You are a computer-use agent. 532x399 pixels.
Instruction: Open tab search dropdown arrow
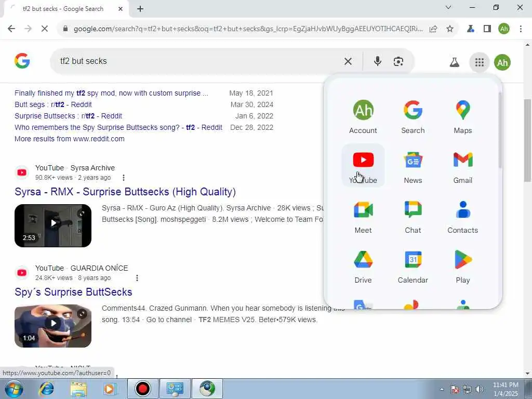[x=448, y=7]
